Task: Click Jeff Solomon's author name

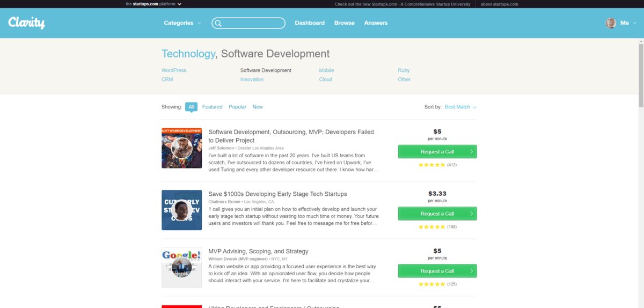Action: tap(221, 148)
